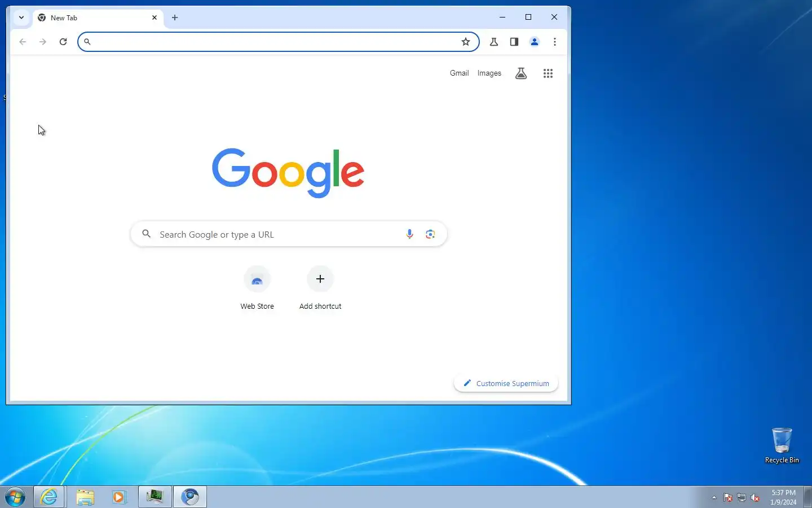Image resolution: width=812 pixels, height=508 pixels.
Task: Open the monitor application on taskbar
Action: tap(155, 497)
